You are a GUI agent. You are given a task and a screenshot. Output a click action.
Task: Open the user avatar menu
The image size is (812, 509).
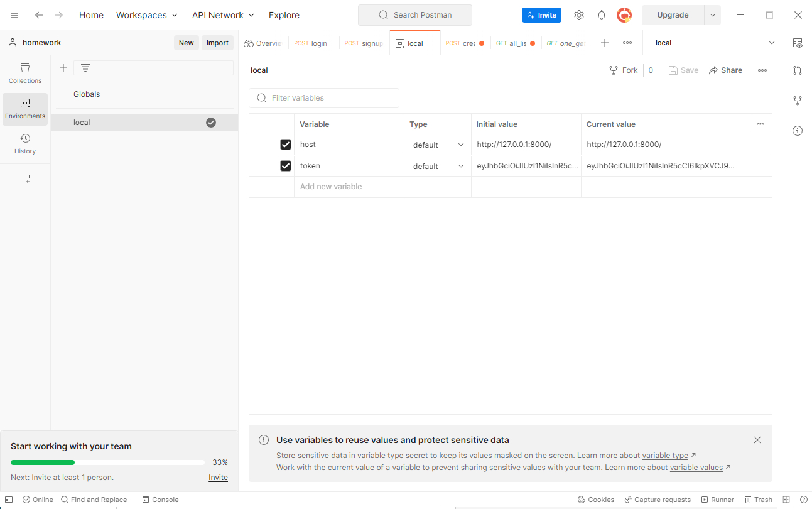pos(624,15)
